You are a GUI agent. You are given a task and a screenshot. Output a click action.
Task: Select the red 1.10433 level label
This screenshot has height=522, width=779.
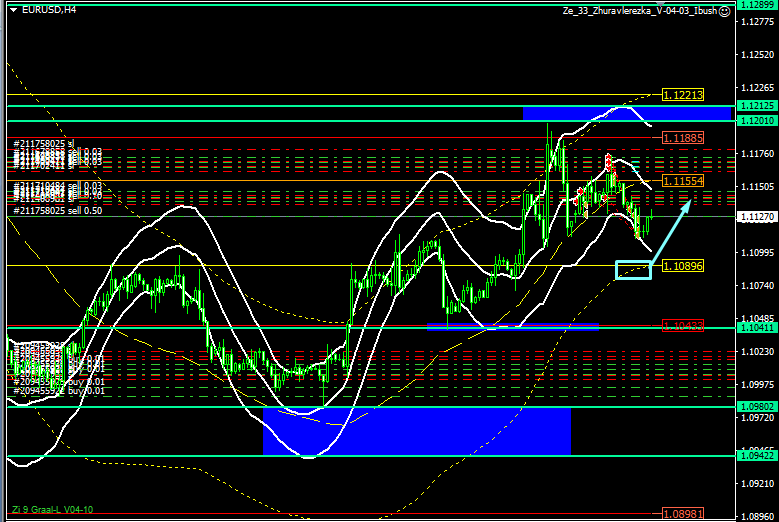pos(683,326)
